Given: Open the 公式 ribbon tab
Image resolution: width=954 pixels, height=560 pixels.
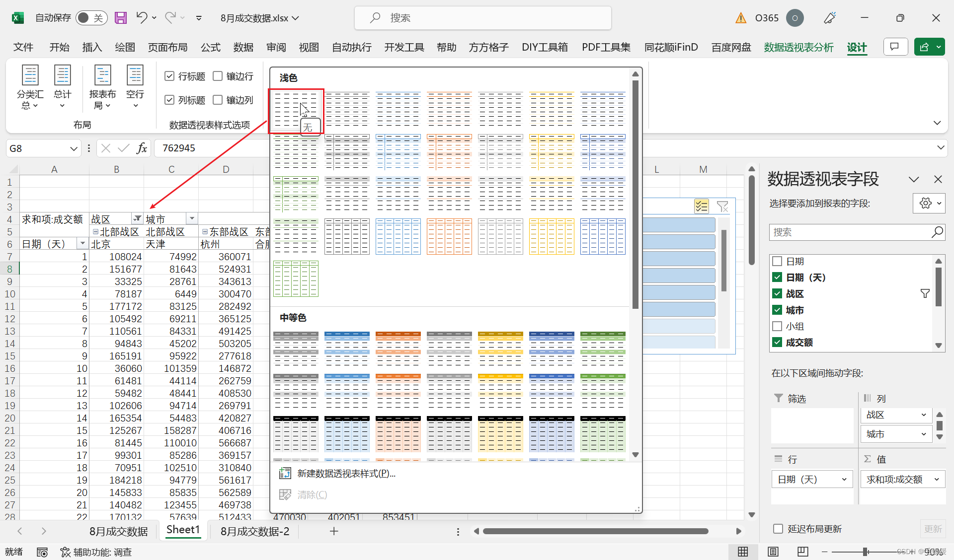Looking at the screenshot, I should coord(211,47).
